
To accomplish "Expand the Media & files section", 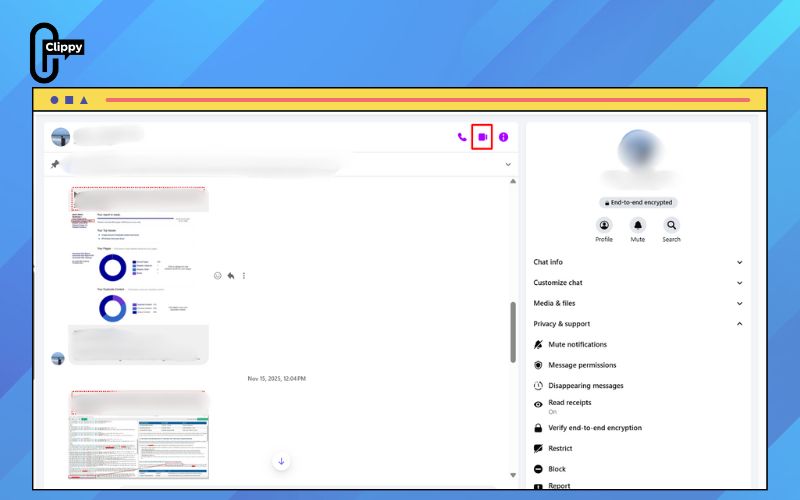I will coord(638,303).
